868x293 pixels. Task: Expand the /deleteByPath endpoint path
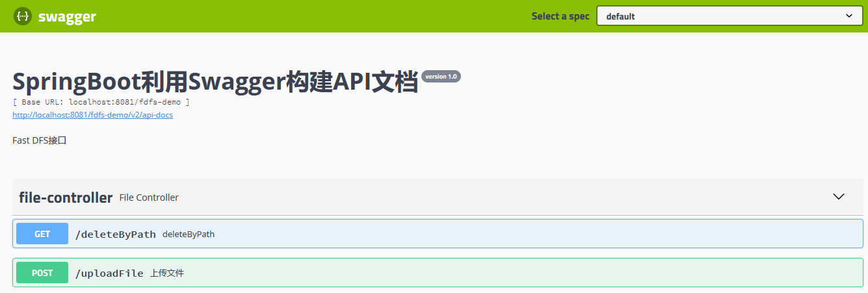116,234
